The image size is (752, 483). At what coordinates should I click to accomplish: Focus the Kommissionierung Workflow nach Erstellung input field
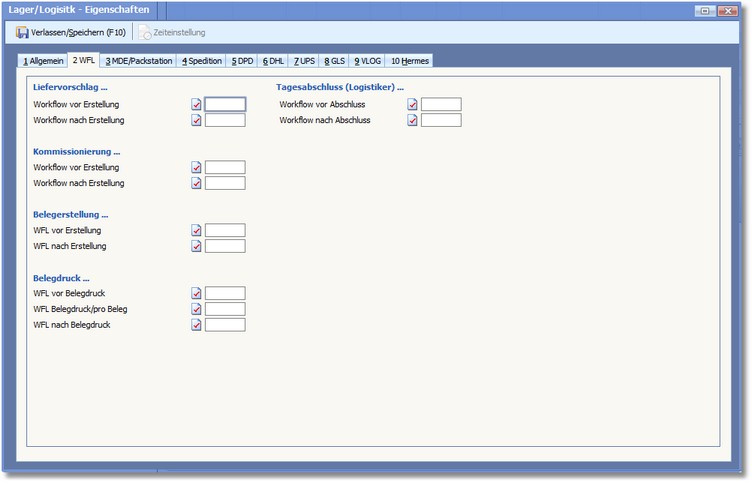[225, 183]
